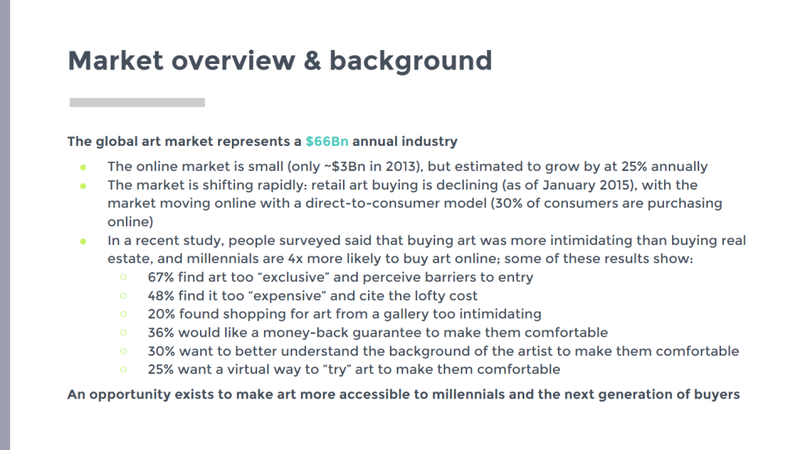
Task: Click the text about 25% annual growth
Action: point(407,167)
